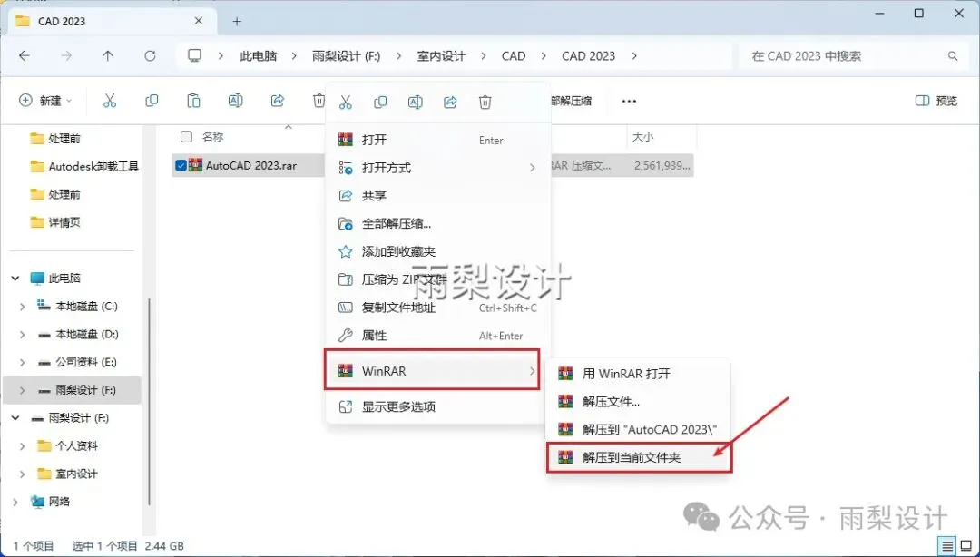Click the Cut icon in context menu
This screenshot has width=980, height=557.
pos(346,103)
